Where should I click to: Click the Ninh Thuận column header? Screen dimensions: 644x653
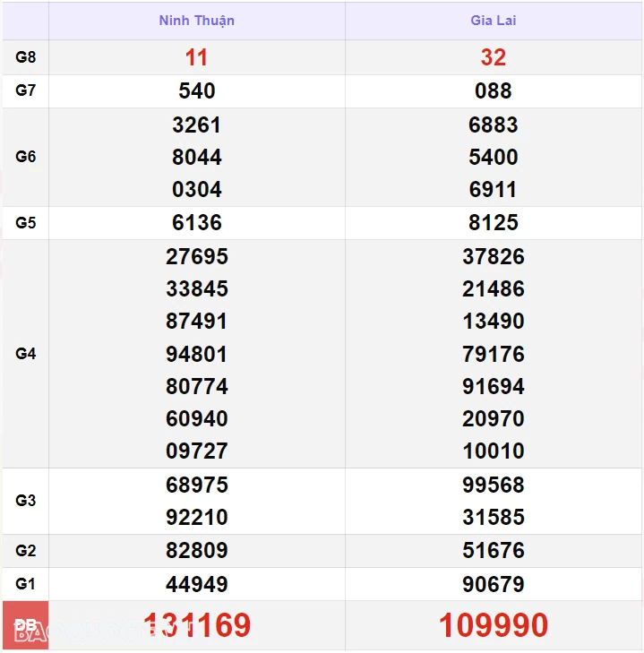pyautogui.click(x=197, y=21)
